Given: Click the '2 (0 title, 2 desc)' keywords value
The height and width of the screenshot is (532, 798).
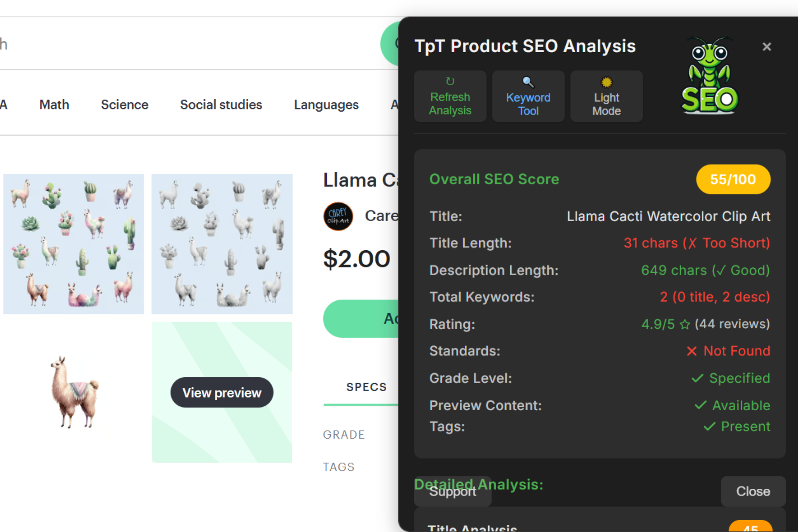Looking at the screenshot, I should click(x=715, y=297).
